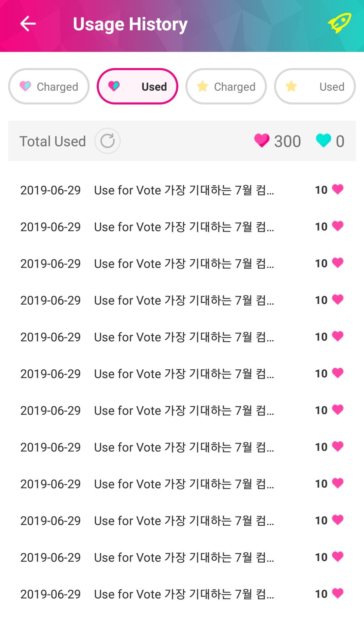364x618 pixels.
Task: Tap the Total Used label
Action: pos(53,141)
